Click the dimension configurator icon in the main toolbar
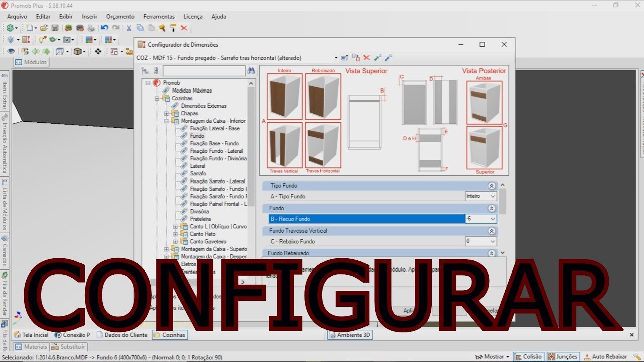 click(x=26, y=40)
